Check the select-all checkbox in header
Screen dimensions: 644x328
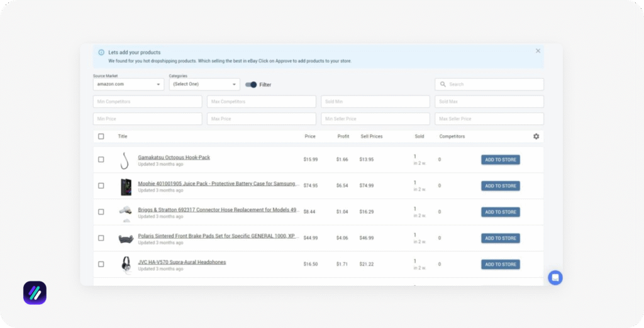click(x=101, y=136)
